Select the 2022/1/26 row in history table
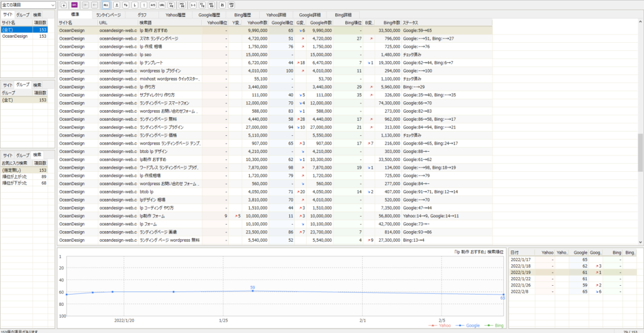Image resolution: width=644 pixels, height=333 pixels. (x=572, y=285)
